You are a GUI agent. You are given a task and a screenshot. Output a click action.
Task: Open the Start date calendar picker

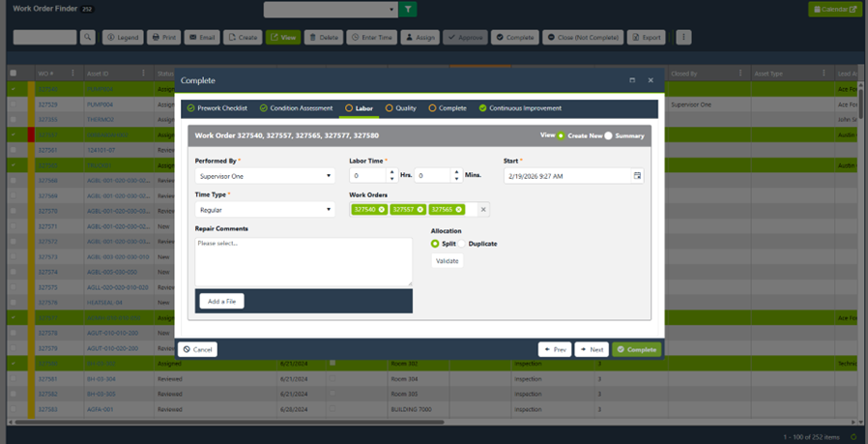[x=637, y=176]
